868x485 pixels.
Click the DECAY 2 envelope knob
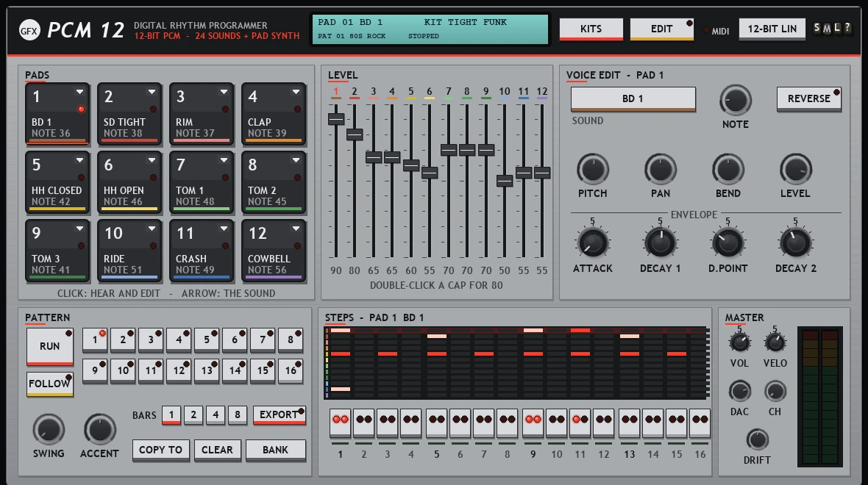[795, 242]
